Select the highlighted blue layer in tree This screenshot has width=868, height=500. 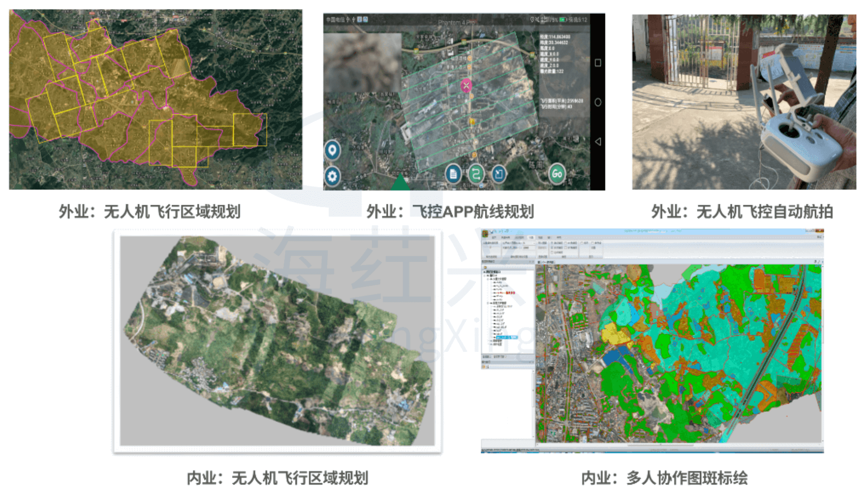(x=506, y=337)
